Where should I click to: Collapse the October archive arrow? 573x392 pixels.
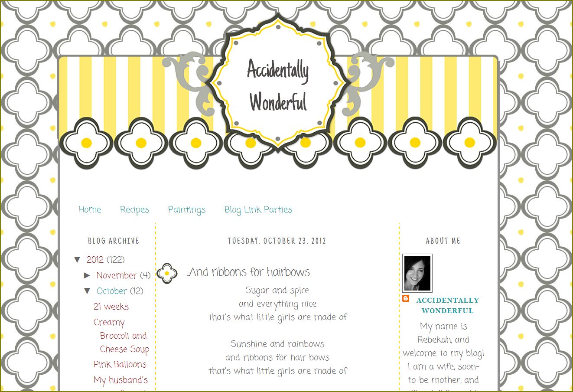[x=88, y=291]
